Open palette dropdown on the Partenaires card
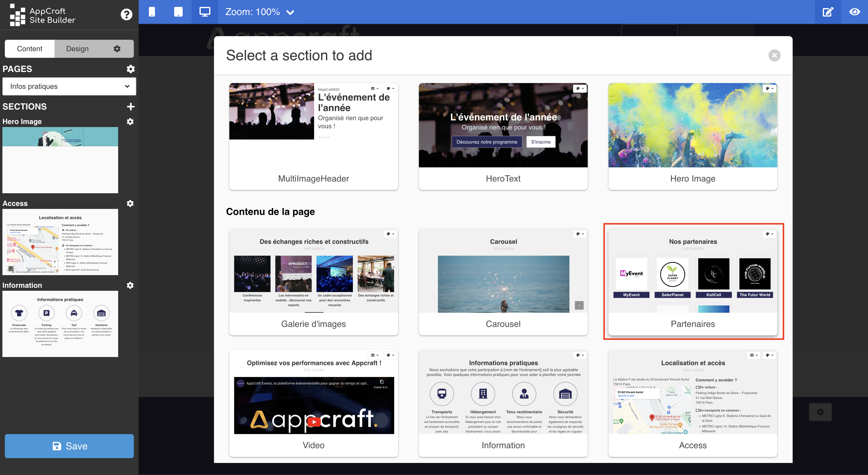868x475 pixels. point(769,234)
